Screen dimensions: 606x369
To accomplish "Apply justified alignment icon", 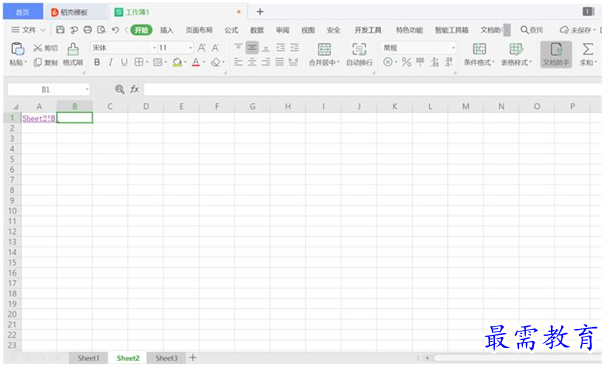I will pyautogui.click(x=280, y=62).
